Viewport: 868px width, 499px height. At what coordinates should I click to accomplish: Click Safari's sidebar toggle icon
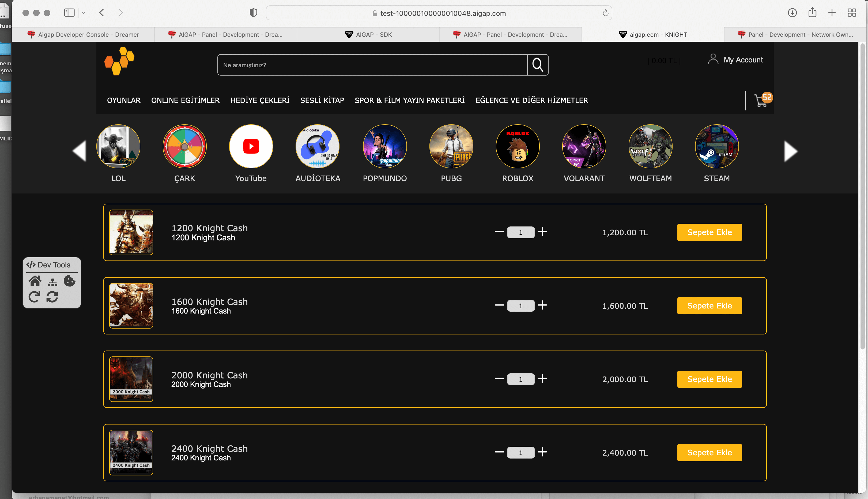click(69, 13)
